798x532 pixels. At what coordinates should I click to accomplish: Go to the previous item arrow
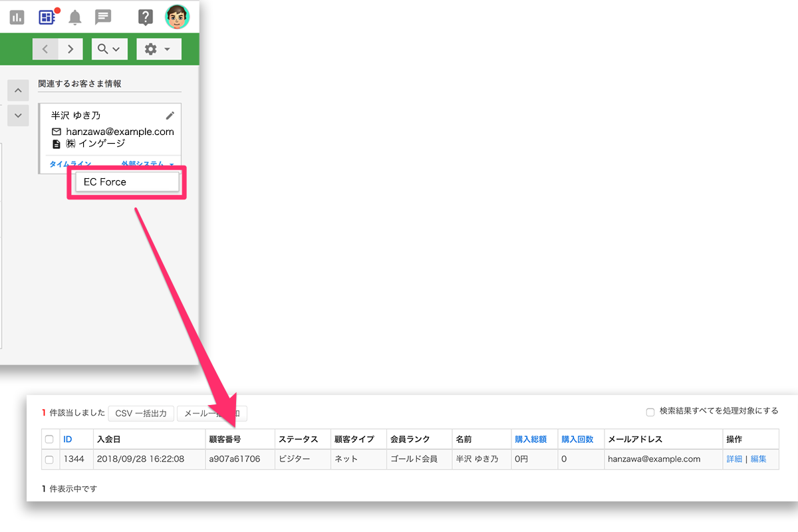click(x=45, y=49)
